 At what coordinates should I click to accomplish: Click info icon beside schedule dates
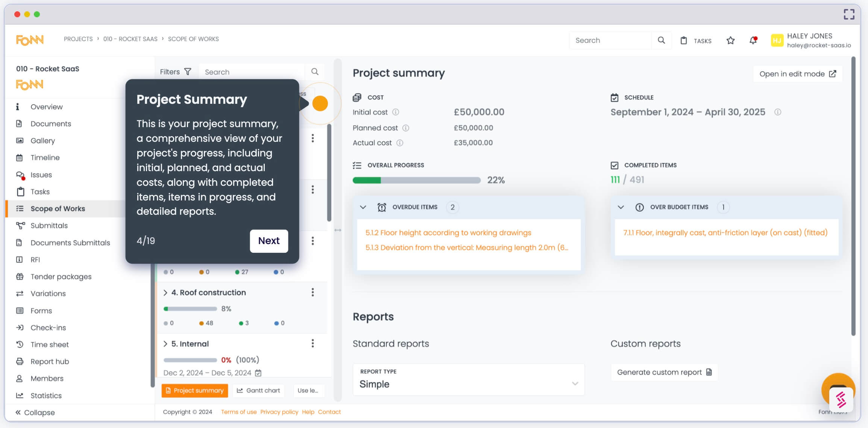778,112
